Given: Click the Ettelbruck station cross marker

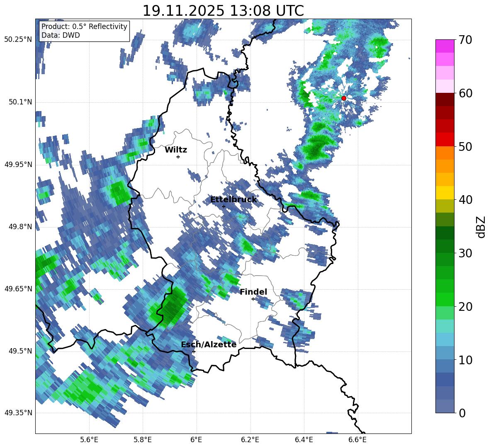Looking at the screenshot, I should (224, 206).
